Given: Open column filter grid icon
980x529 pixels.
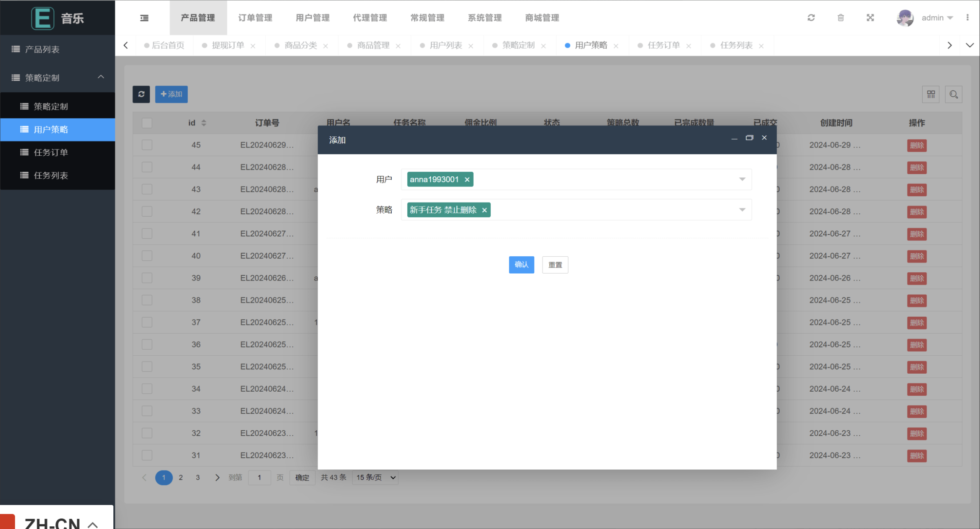Looking at the screenshot, I should tap(931, 94).
